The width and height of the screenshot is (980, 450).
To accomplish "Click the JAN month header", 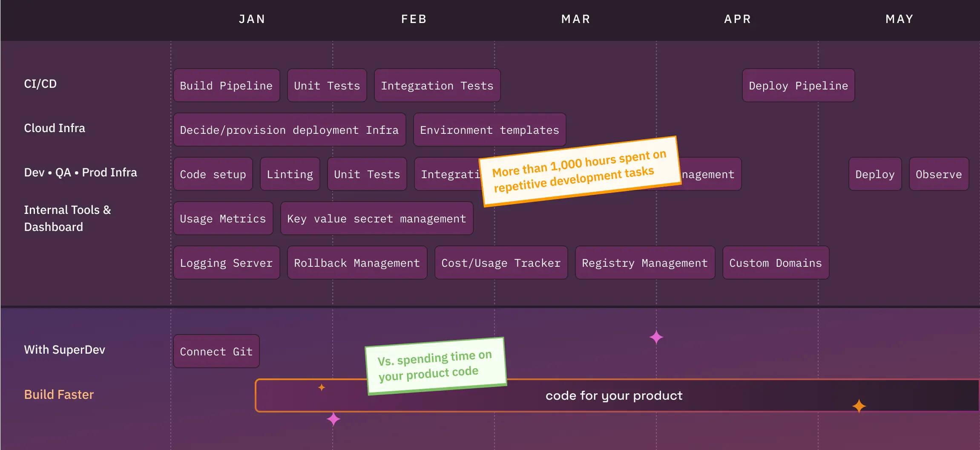I will click(x=252, y=19).
